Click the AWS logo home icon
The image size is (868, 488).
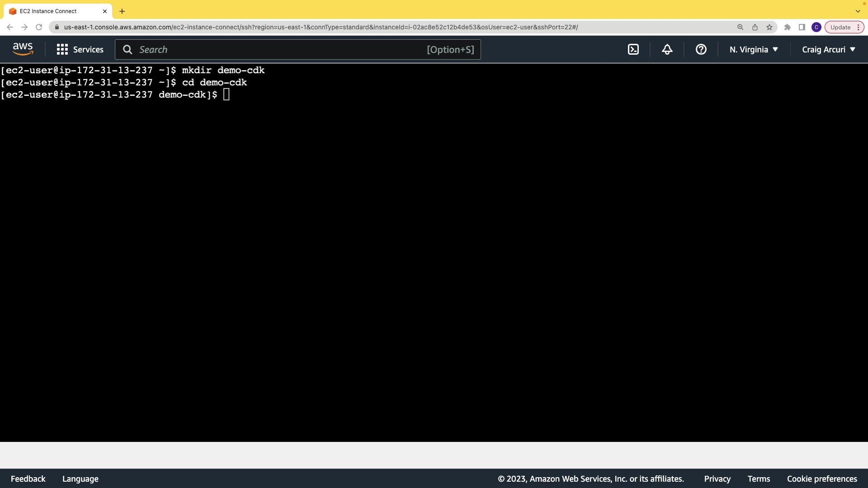pos(23,49)
